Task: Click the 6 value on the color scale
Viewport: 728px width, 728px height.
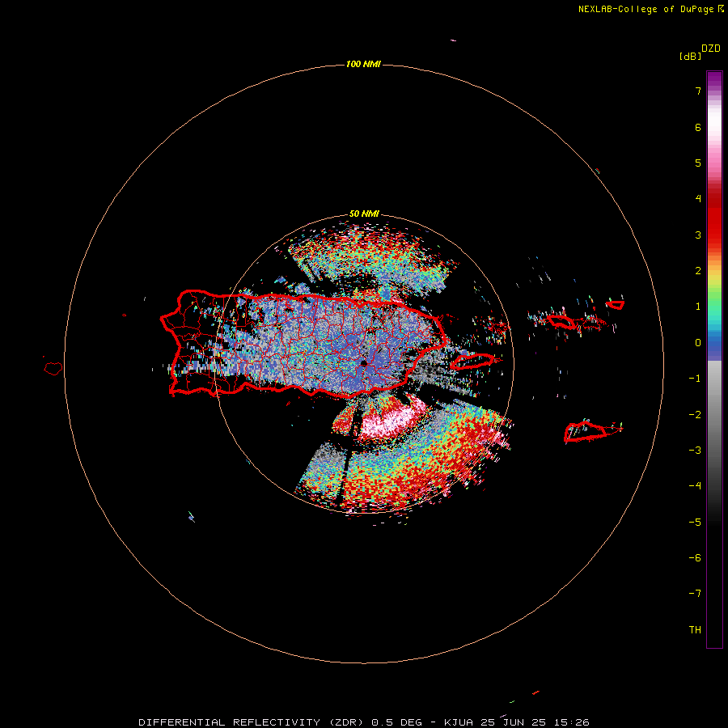Action: (x=698, y=127)
